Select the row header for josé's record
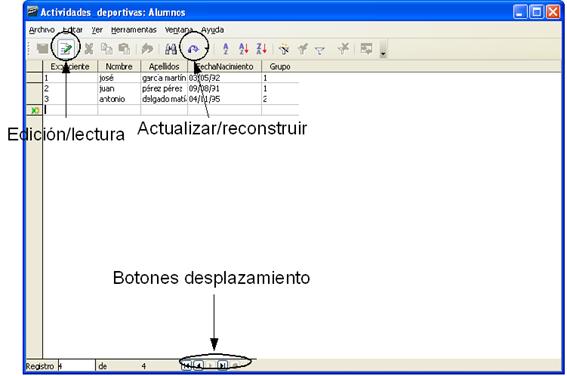Image resolution: width=567 pixels, height=376 pixels. tap(34, 78)
